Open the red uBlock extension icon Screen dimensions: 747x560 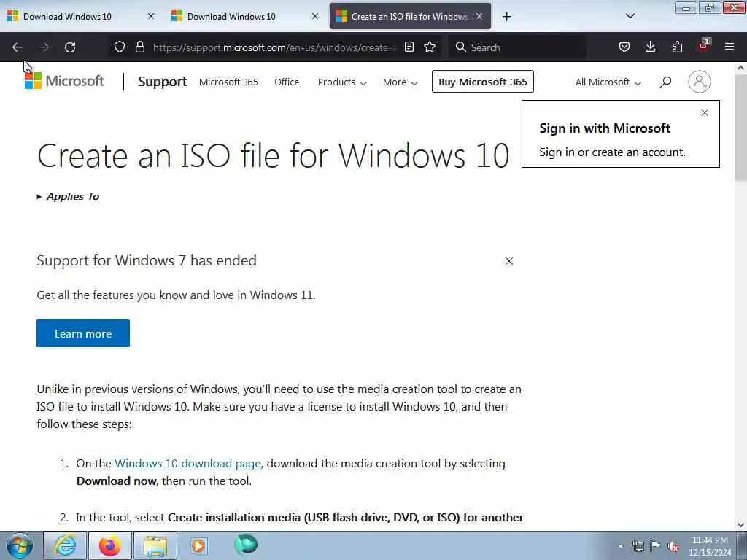(704, 46)
